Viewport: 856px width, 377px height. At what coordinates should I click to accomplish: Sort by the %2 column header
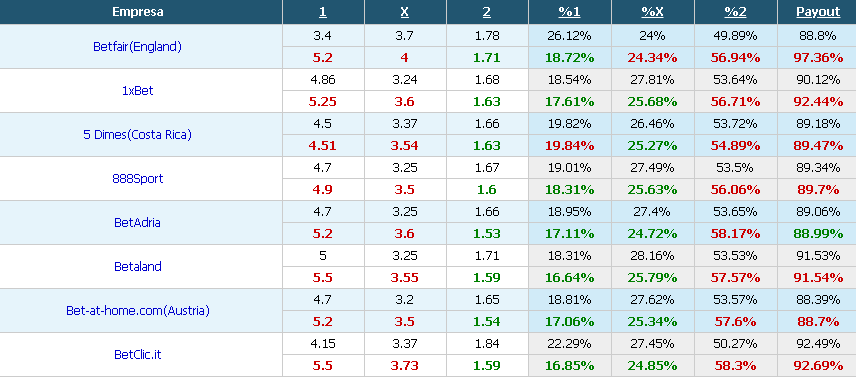(x=735, y=12)
